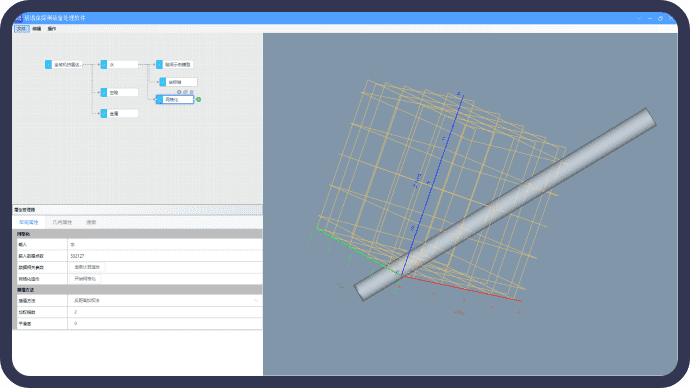Click the green axis line in the 3D view
The image size is (690, 388).
358,252
